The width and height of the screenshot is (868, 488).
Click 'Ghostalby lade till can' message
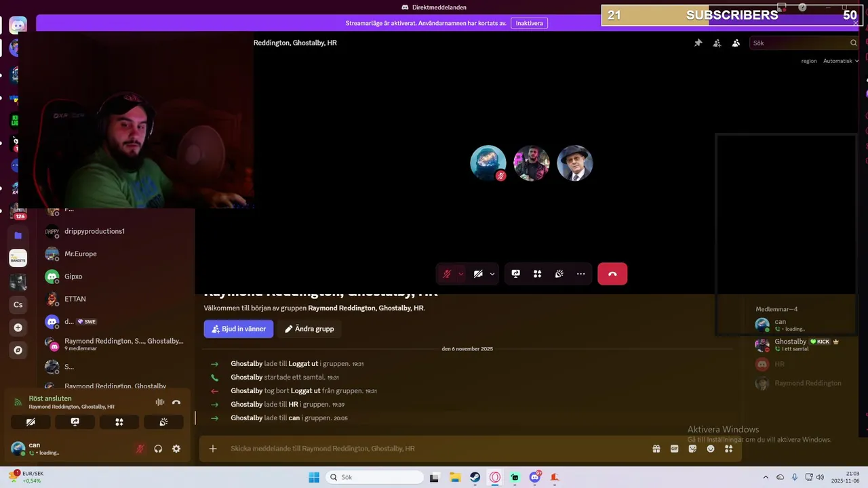coord(289,418)
